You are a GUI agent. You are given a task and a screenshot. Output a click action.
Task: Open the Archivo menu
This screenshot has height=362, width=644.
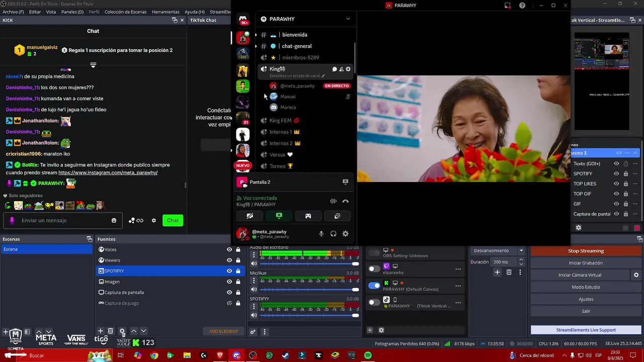click(x=13, y=12)
